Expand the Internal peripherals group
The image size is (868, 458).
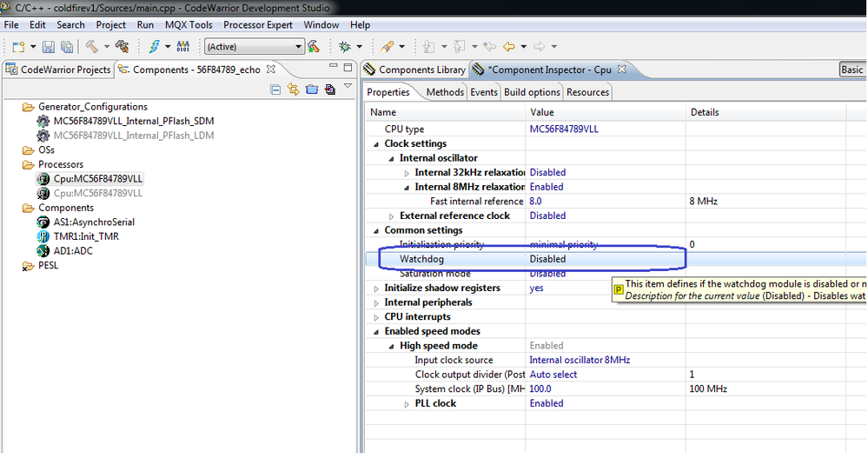pos(376,303)
